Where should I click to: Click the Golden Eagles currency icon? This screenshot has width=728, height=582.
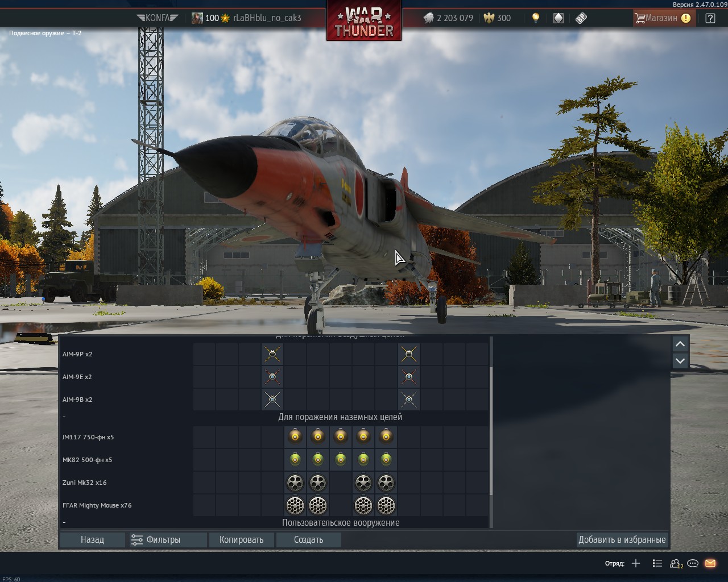[x=489, y=18]
